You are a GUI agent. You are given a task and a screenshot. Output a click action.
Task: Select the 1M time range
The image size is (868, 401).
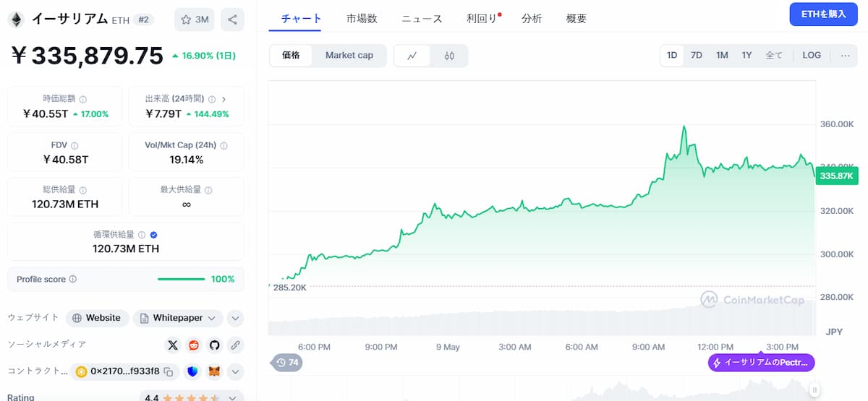[722, 55]
